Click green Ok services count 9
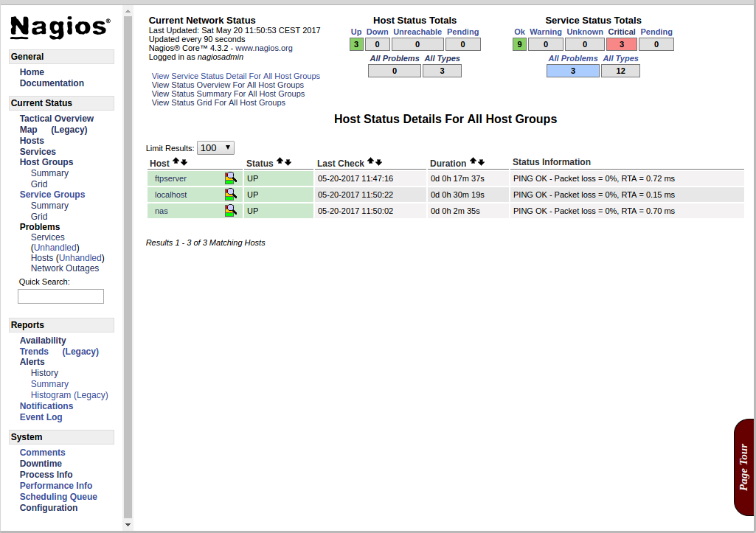This screenshot has height=533, width=756. 519,44
